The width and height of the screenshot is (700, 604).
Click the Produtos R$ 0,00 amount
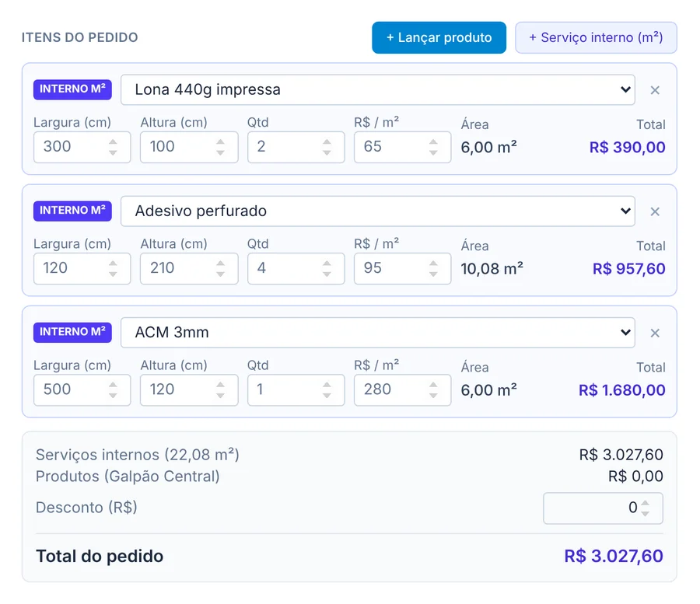[x=635, y=477]
